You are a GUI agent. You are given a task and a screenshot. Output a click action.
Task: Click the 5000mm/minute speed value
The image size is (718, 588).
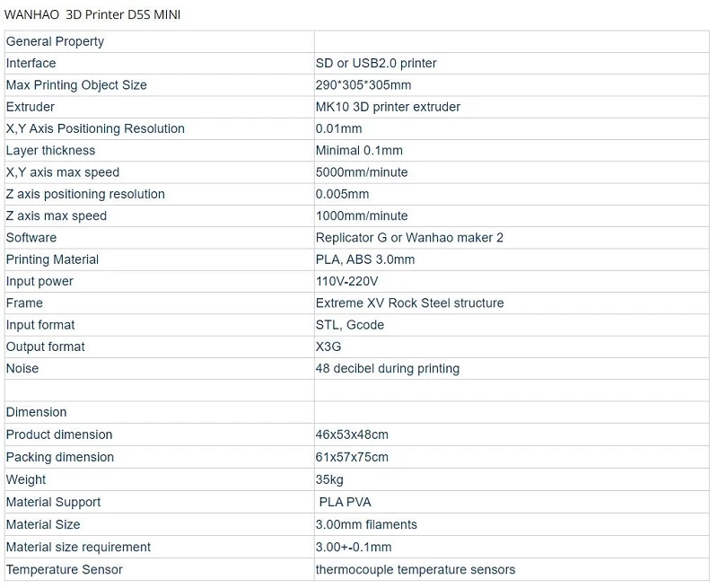362,172
